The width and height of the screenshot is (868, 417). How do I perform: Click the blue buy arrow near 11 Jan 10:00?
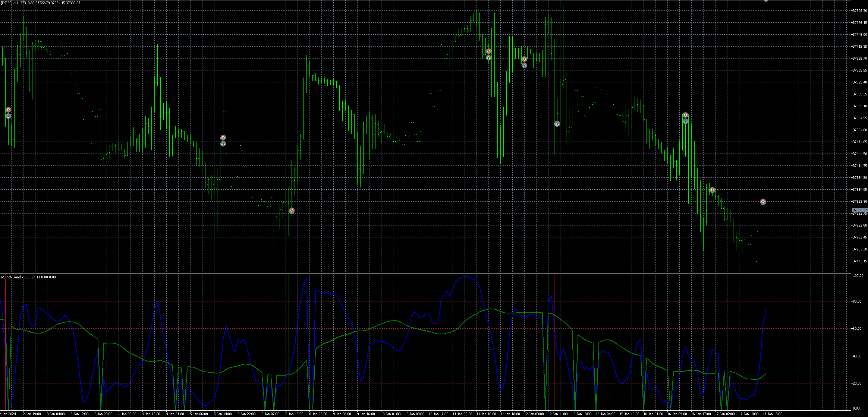coord(488,58)
